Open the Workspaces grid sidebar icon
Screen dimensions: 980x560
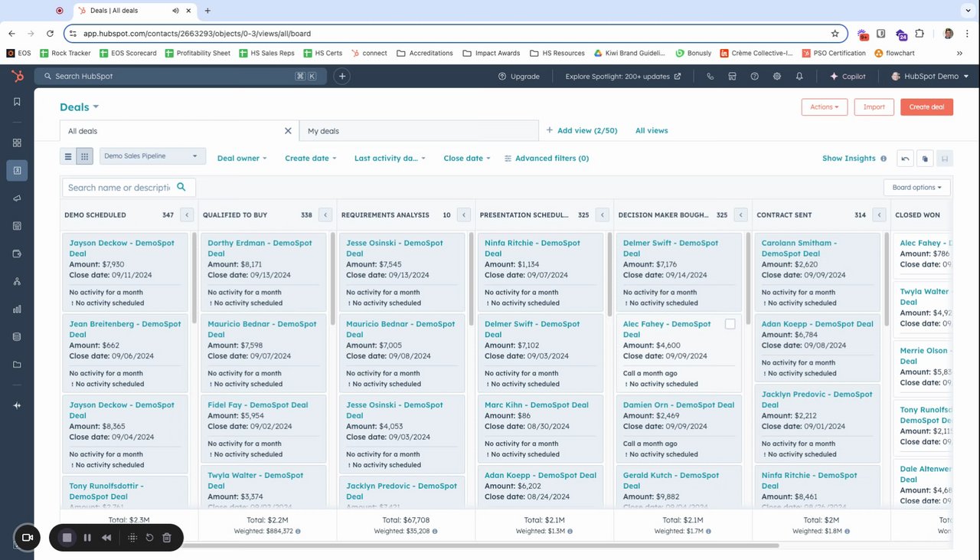click(x=17, y=142)
